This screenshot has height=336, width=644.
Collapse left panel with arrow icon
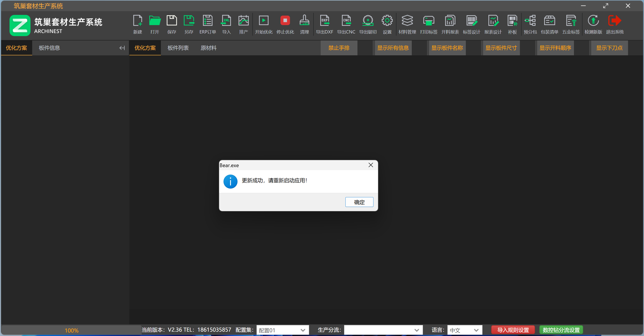pyautogui.click(x=122, y=48)
